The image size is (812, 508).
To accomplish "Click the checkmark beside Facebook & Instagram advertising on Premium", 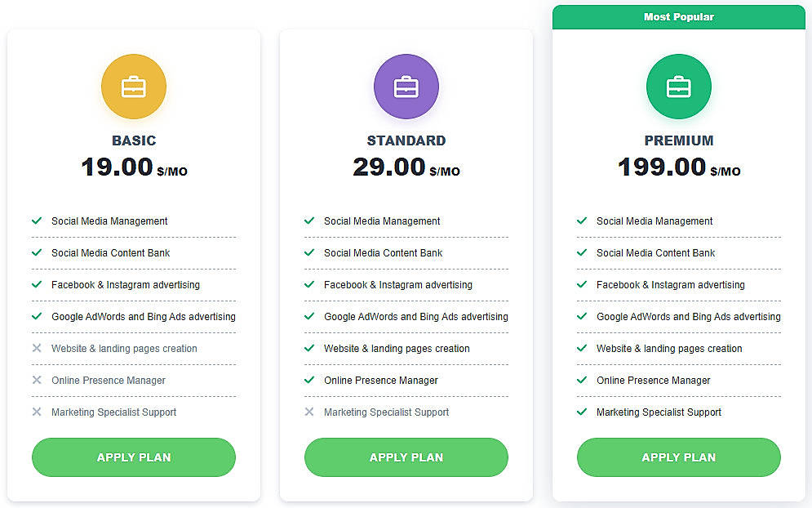I will pos(582,284).
